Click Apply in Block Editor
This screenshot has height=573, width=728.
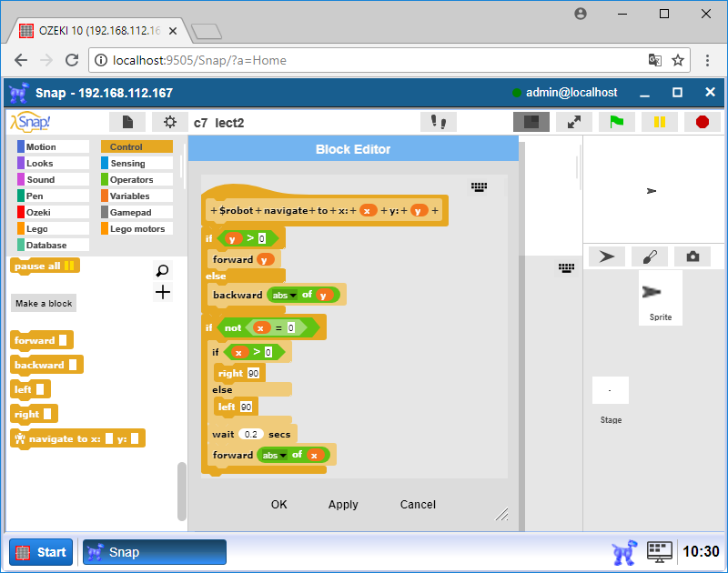click(343, 505)
